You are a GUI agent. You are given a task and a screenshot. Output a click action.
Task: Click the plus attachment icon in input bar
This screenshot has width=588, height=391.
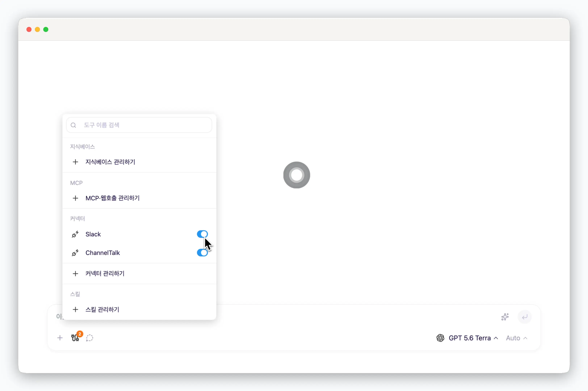(60, 338)
